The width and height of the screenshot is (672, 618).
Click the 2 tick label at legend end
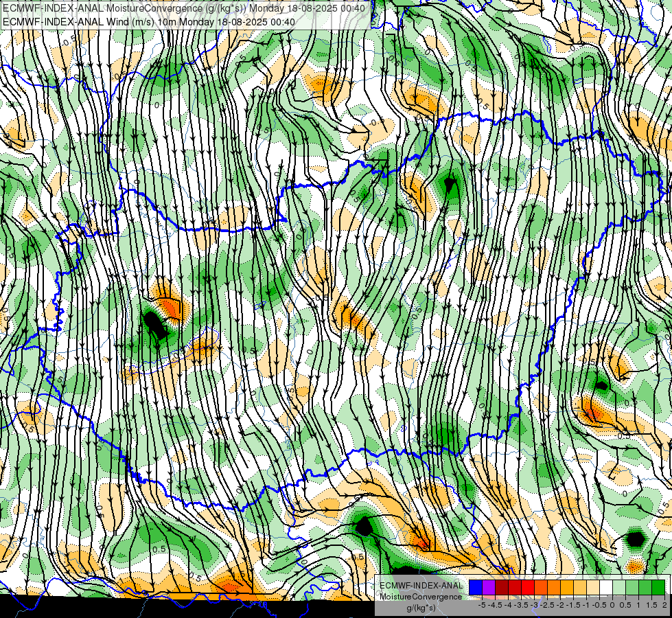[x=664, y=605]
